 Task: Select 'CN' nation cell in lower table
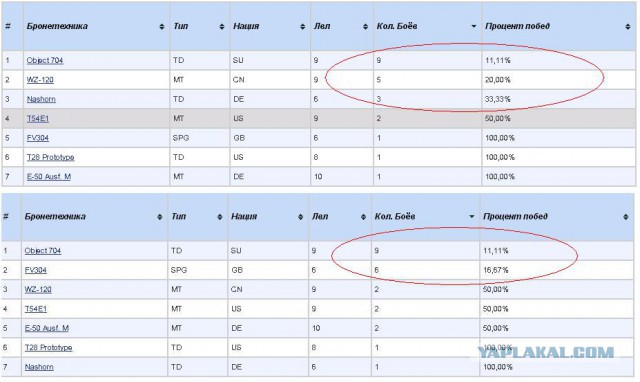coord(236,289)
